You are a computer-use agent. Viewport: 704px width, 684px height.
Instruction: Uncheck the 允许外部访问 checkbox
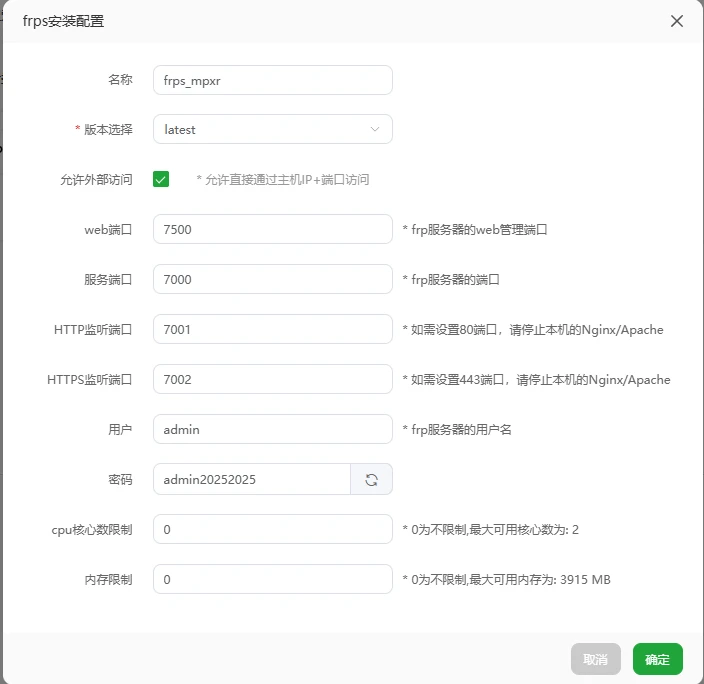tap(161, 179)
